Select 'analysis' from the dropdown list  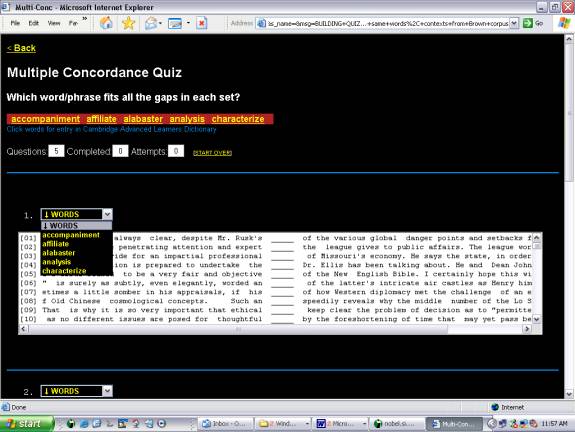pyautogui.click(x=56, y=262)
